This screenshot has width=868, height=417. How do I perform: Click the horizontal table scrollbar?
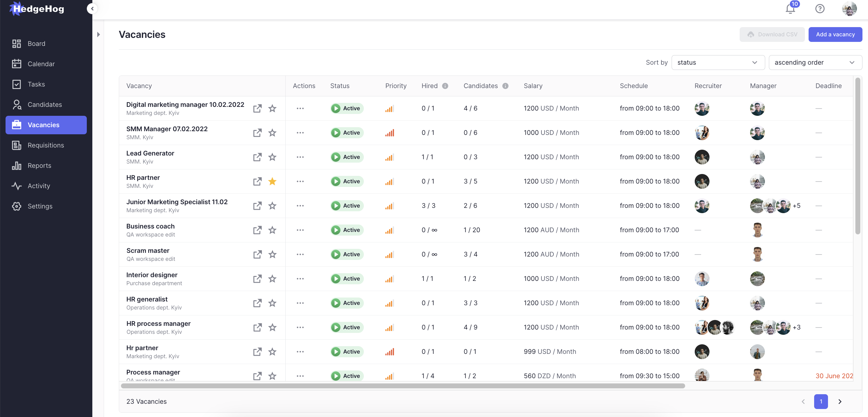pyautogui.click(x=403, y=386)
